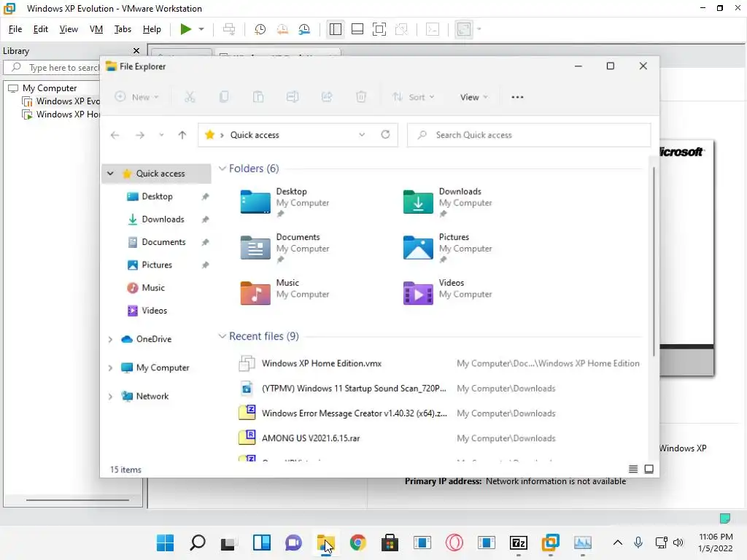This screenshot has height=560, width=747.
Task: Collapse the Quick access tree node
Action: click(111, 174)
